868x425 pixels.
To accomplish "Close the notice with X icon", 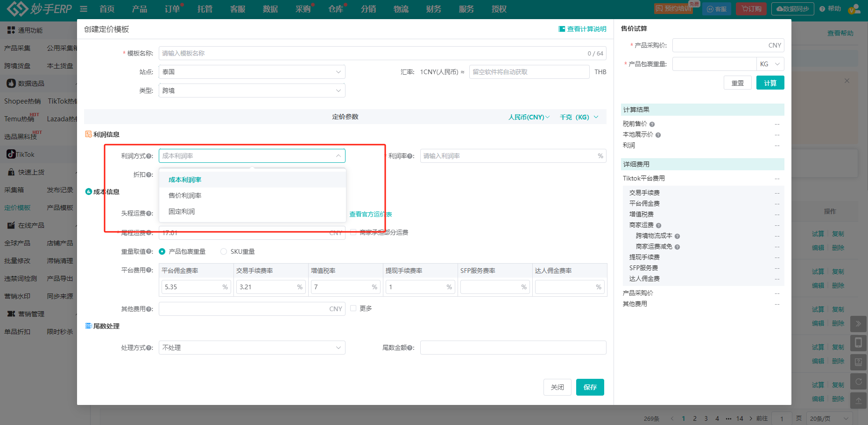I will (847, 81).
